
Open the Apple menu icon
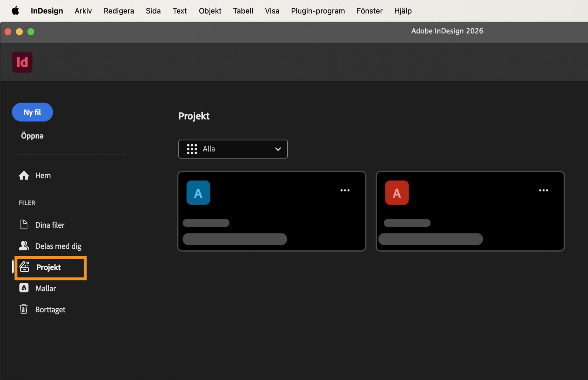(x=15, y=11)
